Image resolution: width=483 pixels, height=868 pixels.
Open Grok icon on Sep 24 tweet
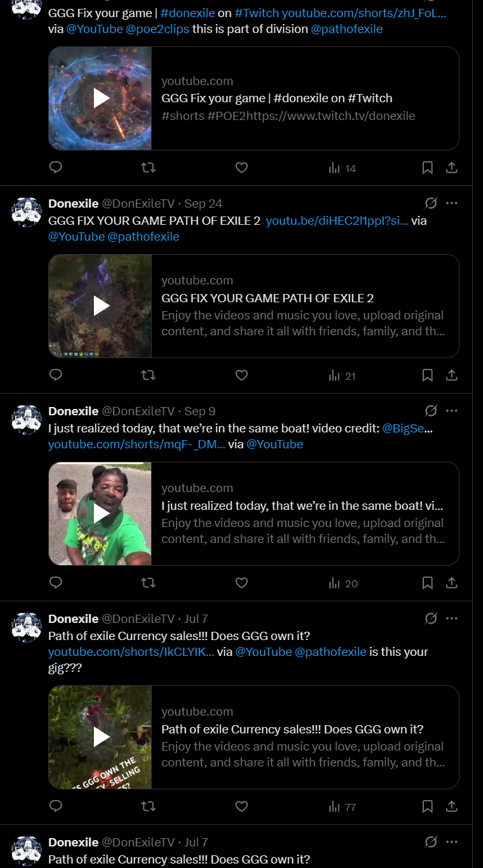[431, 203]
